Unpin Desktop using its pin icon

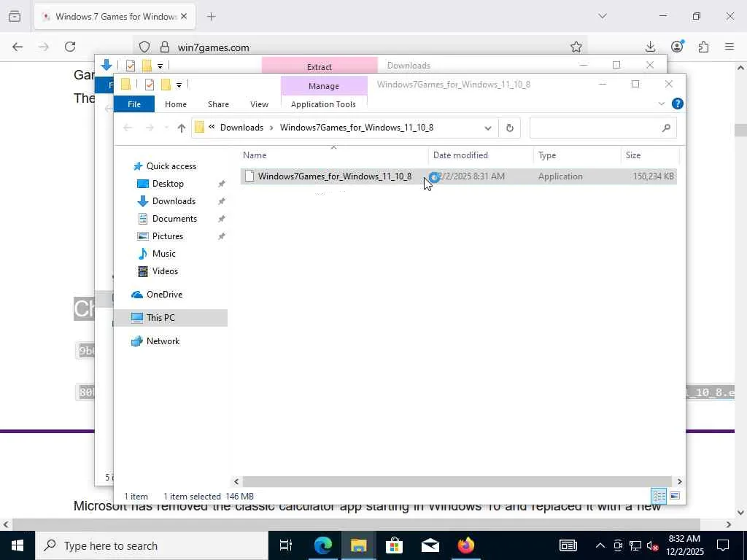click(x=221, y=184)
